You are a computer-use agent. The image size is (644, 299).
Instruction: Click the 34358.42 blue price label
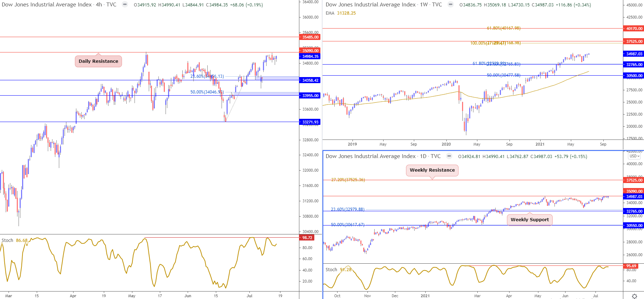coord(310,80)
